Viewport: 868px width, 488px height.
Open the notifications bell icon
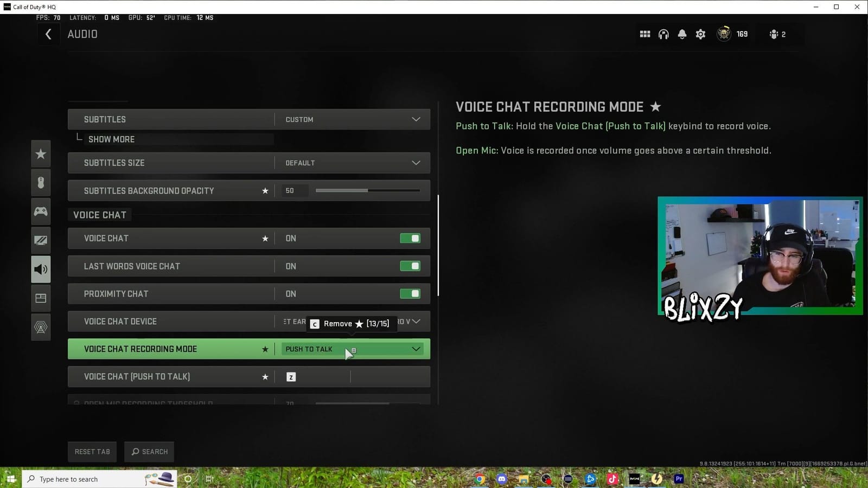point(682,34)
